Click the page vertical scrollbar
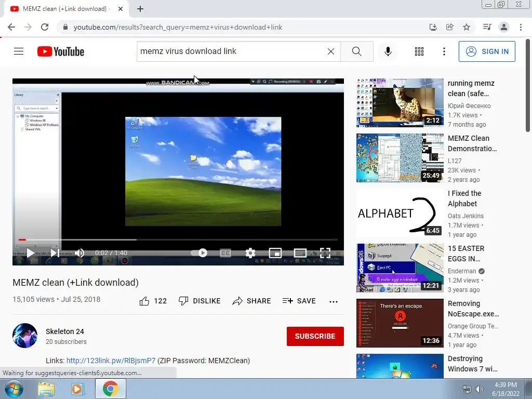The image size is (532, 399). point(528,85)
